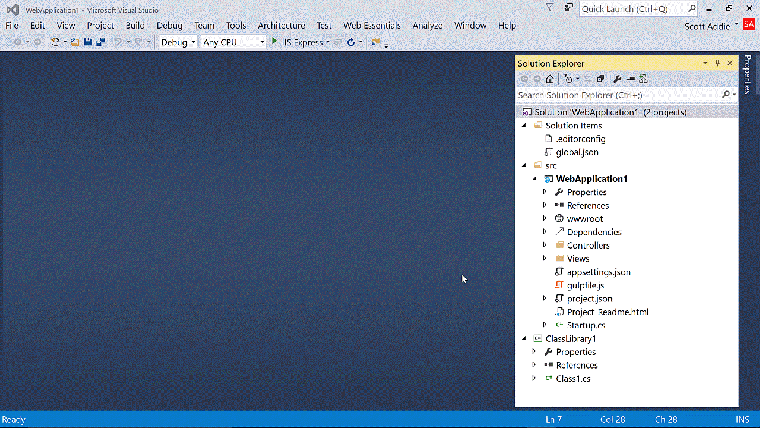Expand the project.json node

[x=545, y=299]
